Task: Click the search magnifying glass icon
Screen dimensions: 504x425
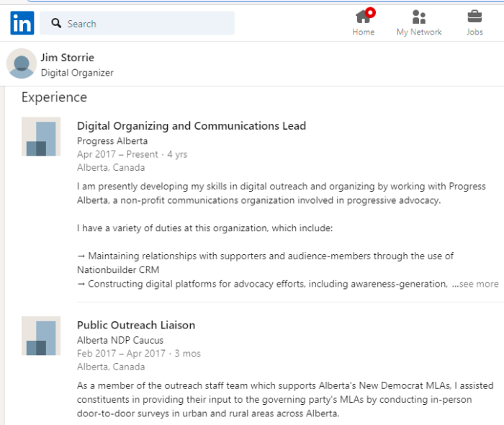Action: tap(56, 23)
